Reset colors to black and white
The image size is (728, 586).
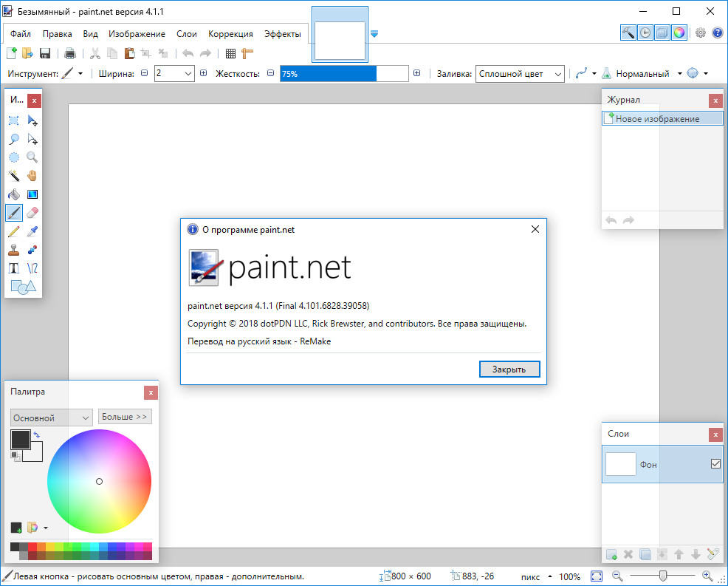(16, 456)
